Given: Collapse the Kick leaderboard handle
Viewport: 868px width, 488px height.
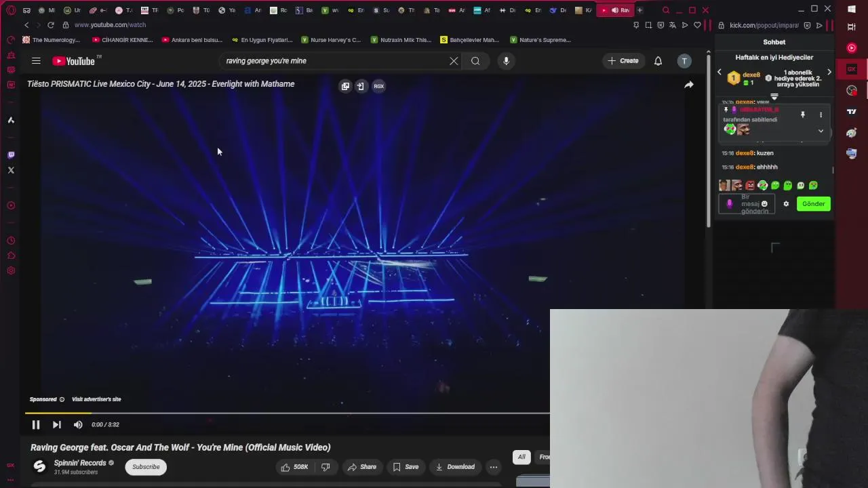Looking at the screenshot, I should coord(774,97).
